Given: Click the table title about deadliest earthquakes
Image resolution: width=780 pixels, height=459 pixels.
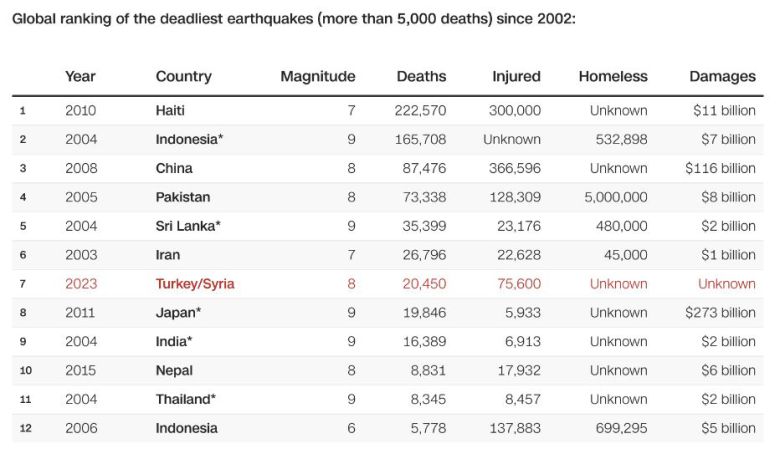Looking at the screenshot, I should pyautogui.click(x=293, y=19).
